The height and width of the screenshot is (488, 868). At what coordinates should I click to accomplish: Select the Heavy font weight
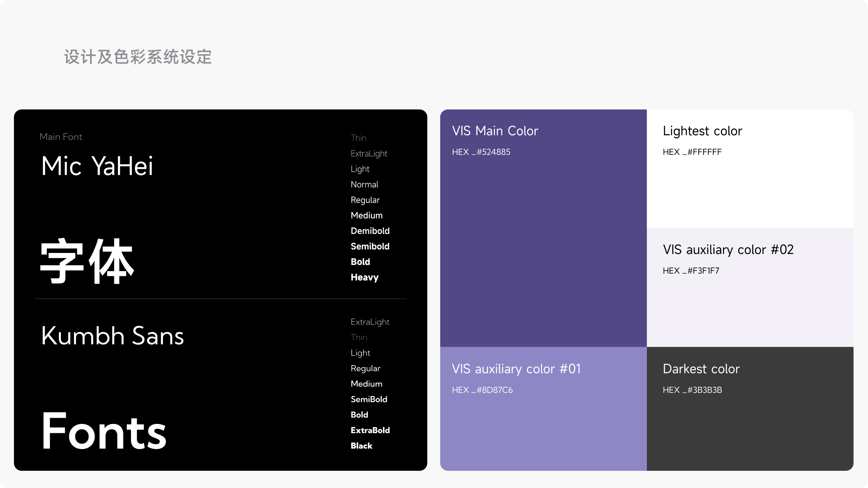pos(364,277)
